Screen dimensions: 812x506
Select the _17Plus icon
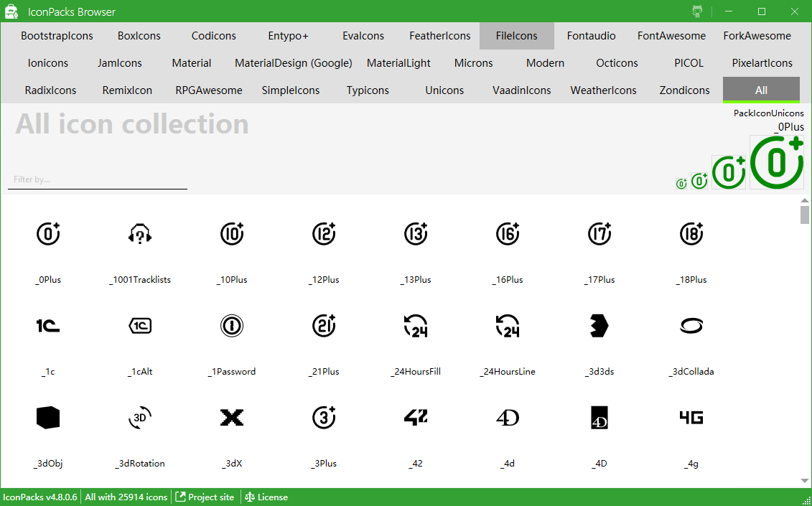pyautogui.click(x=599, y=233)
